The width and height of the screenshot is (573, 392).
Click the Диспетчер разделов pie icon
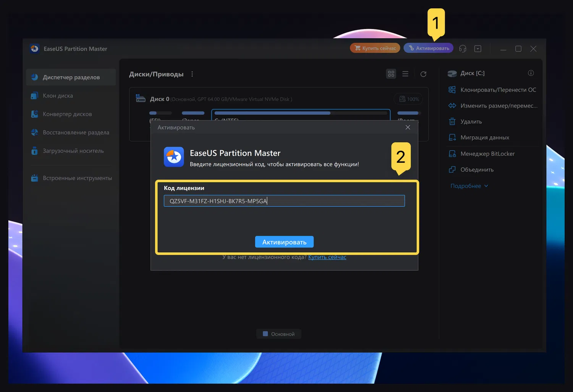35,77
